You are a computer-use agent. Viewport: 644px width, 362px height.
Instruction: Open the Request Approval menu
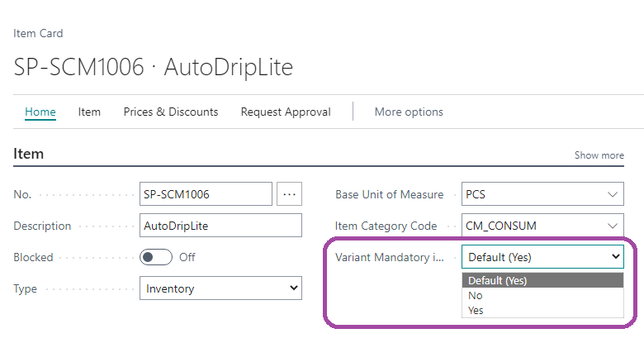pos(286,112)
